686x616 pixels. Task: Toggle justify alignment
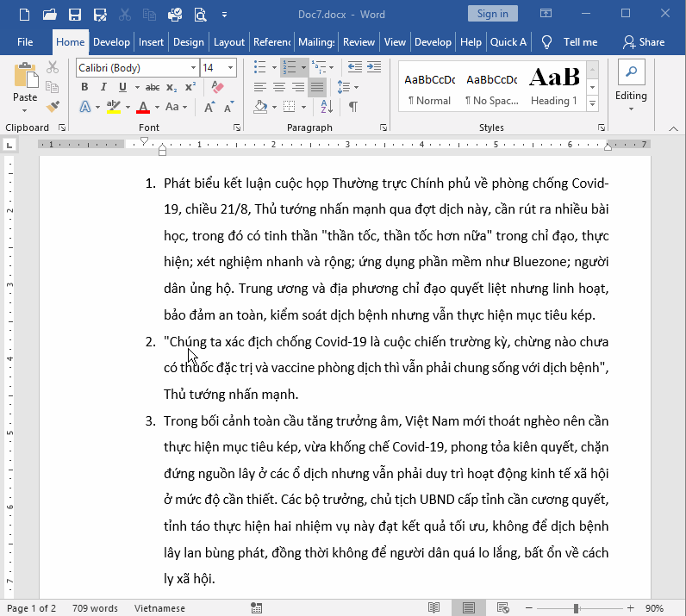(x=317, y=87)
